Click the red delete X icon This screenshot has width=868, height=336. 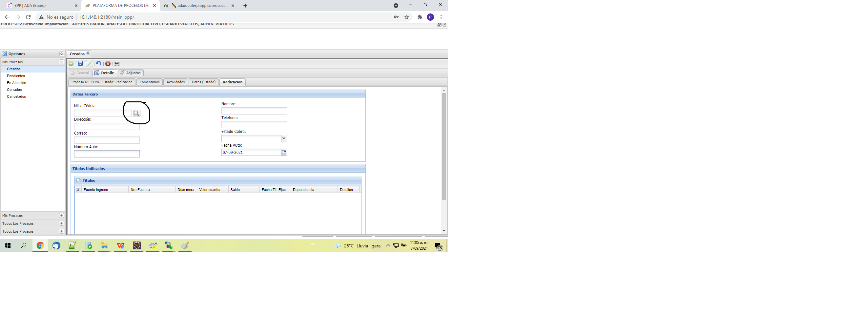coord(108,64)
